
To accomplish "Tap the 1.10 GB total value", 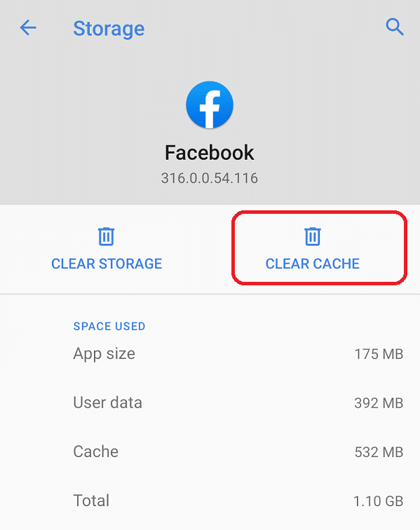I will (379, 501).
